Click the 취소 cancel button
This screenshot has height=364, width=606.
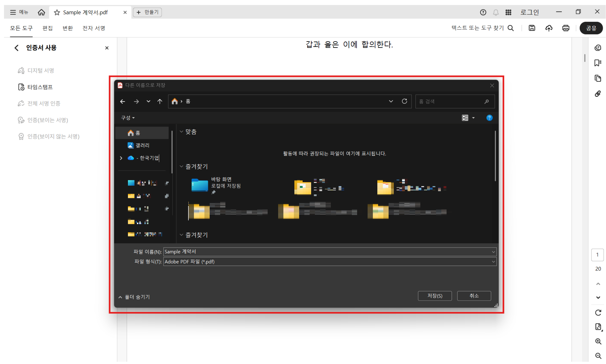(474, 296)
